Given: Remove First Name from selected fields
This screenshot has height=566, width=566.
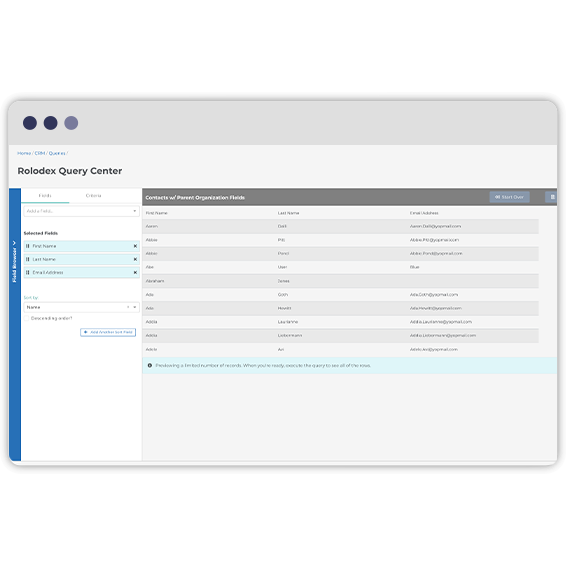Looking at the screenshot, I should (135, 246).
